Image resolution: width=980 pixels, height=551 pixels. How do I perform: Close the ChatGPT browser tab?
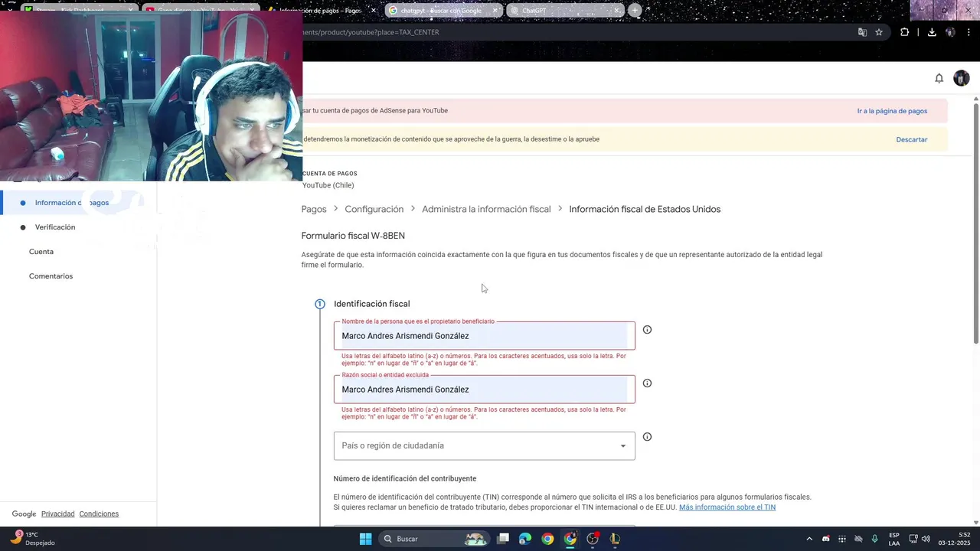pyautogui.click(x=616, y=11)
